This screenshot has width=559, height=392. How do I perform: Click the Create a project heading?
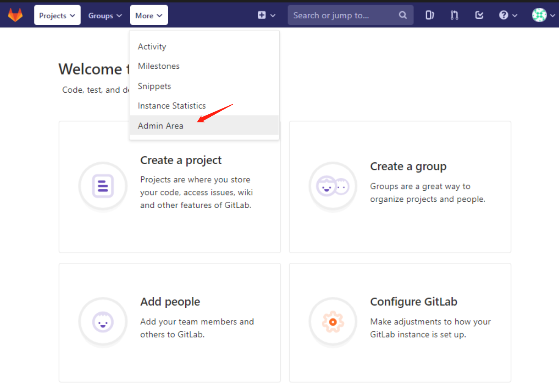tap(181, 161)
